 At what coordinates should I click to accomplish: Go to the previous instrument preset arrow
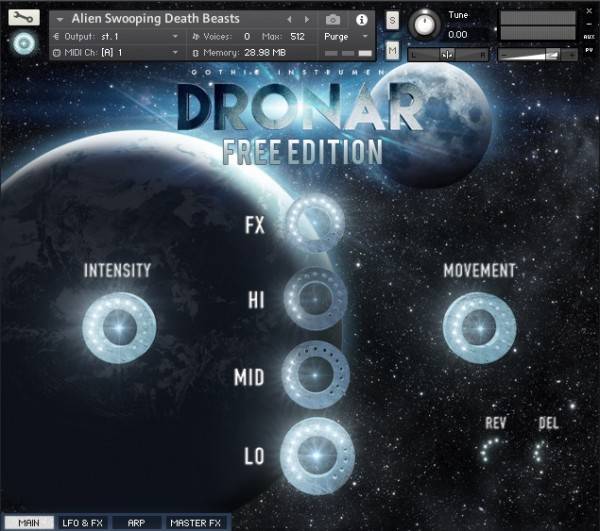(291, 19)
